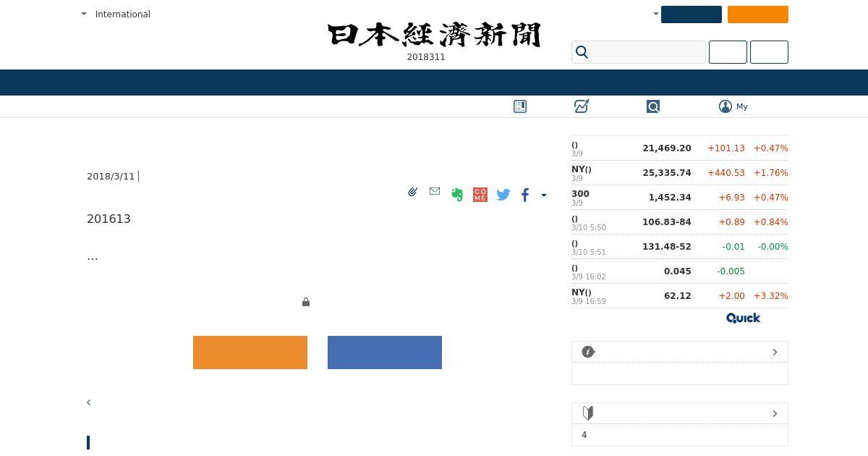The width and height of the screenshot is (868, 456).
Task: Expand the info panel chevron
Action: coord(775,352)
